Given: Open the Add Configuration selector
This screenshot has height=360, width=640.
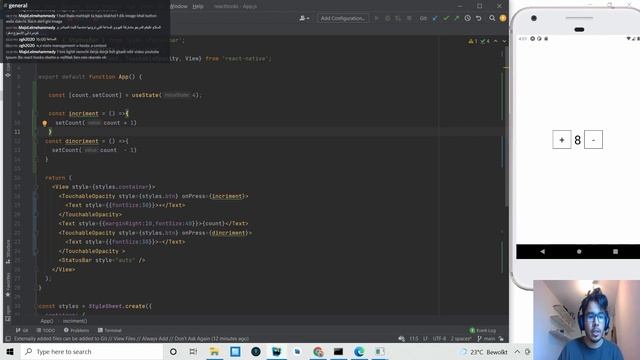Looking at the screenshot, I should point(343,18).
